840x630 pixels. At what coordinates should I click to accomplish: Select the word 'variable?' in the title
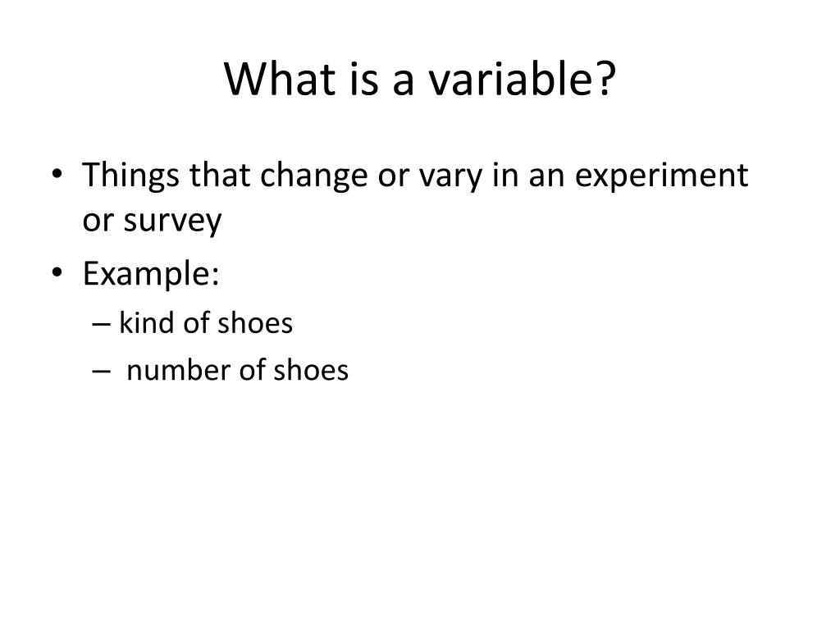(523, 78)
